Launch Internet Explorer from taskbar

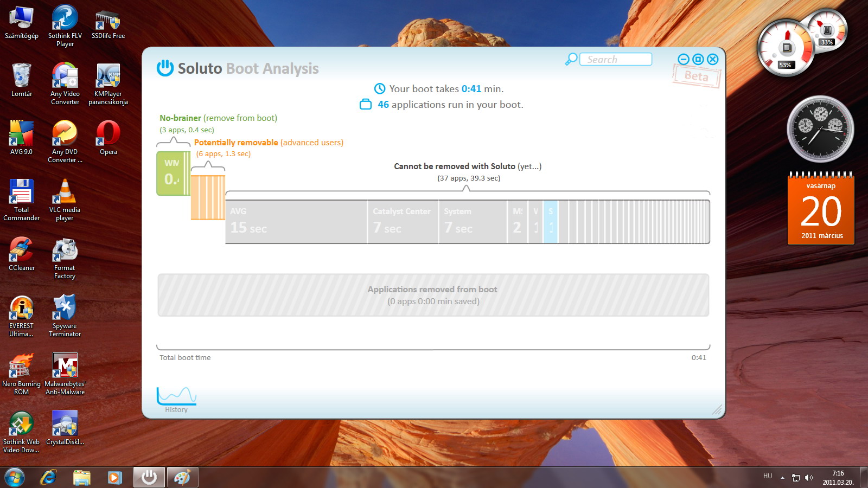point(49,477)
